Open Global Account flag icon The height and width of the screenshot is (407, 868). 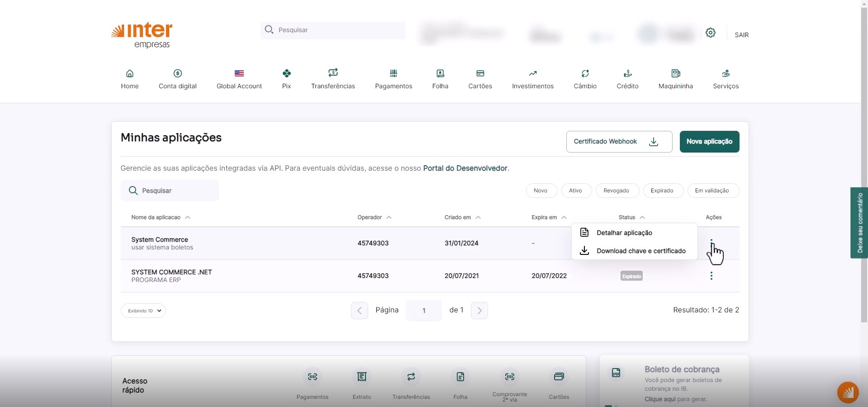239,73
